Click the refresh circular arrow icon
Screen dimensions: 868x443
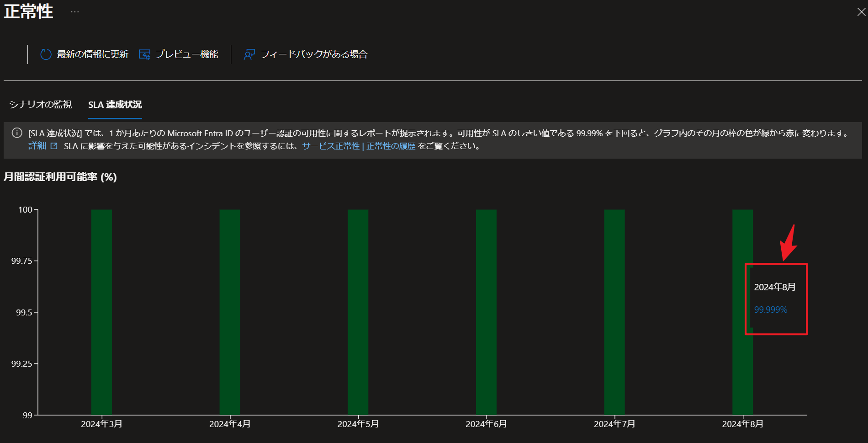[x=46, y=54]
